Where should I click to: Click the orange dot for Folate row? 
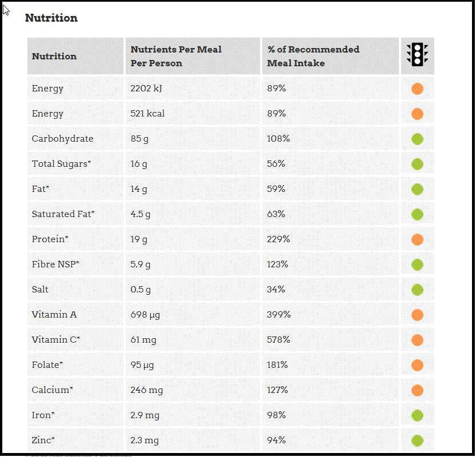pos(417,365)
